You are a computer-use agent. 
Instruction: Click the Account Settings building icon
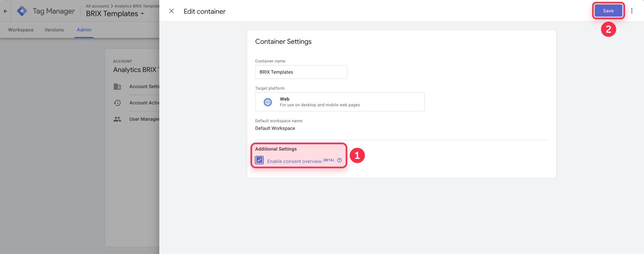[x=117, y=87]
